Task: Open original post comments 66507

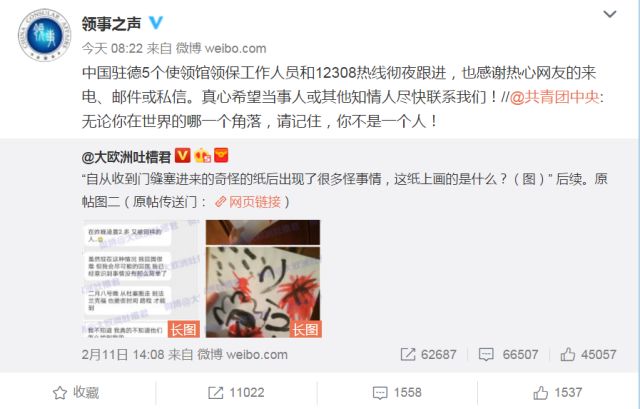Action: point(508,354)
